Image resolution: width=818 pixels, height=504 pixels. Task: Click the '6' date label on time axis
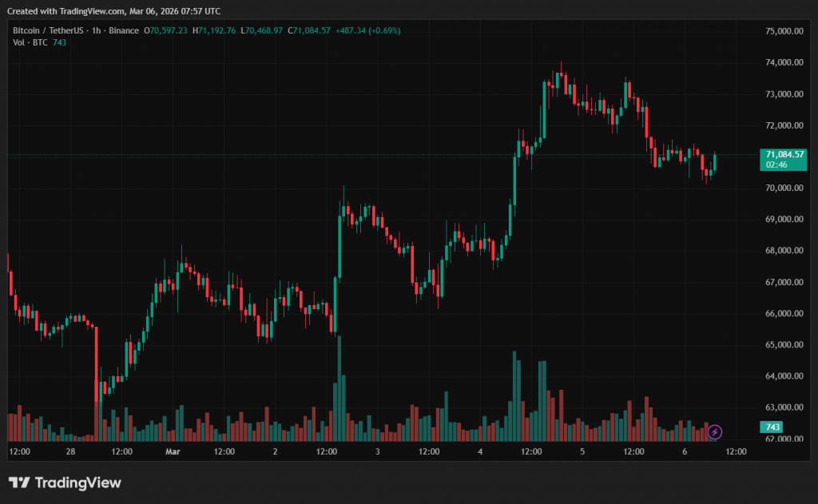[x=685, y=451]
